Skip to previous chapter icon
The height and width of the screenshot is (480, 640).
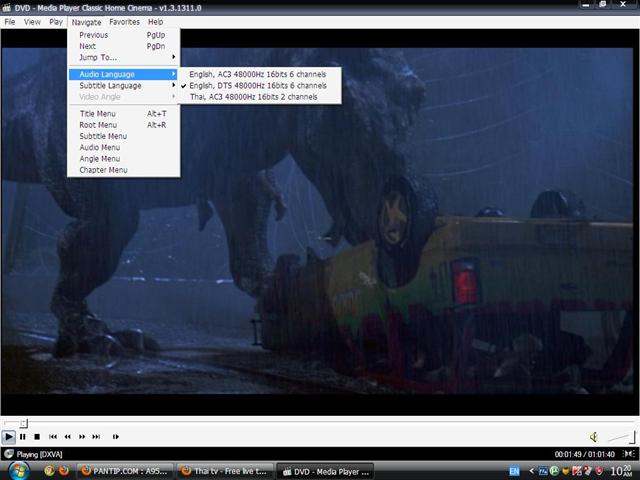pyautogui.click(x=53, y=437)
